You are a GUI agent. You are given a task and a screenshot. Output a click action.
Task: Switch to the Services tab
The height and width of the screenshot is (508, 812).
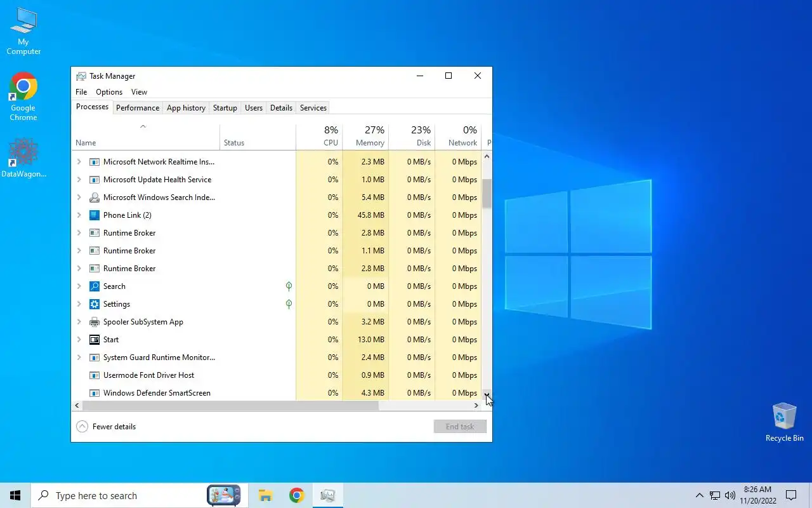pos(313,108)
